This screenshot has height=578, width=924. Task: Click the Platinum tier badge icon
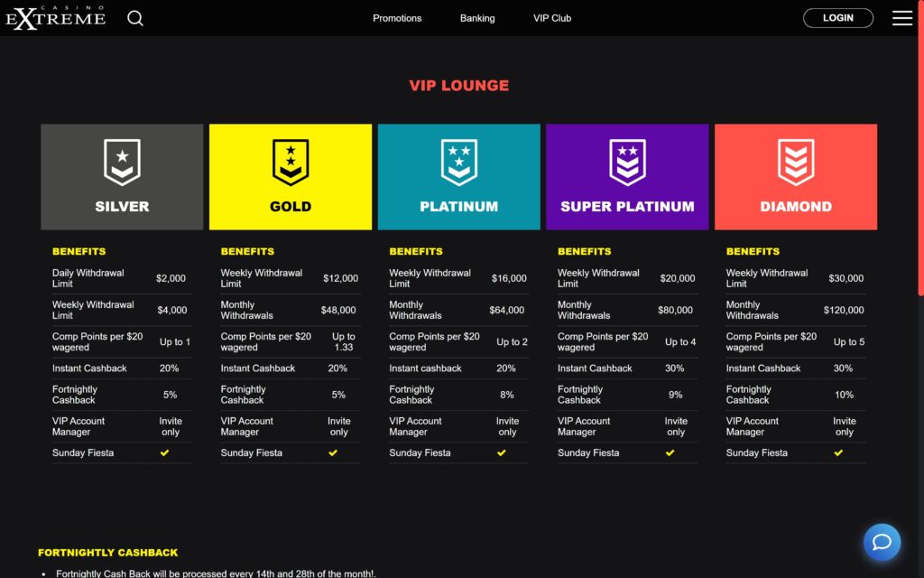[x=458, y=163]
